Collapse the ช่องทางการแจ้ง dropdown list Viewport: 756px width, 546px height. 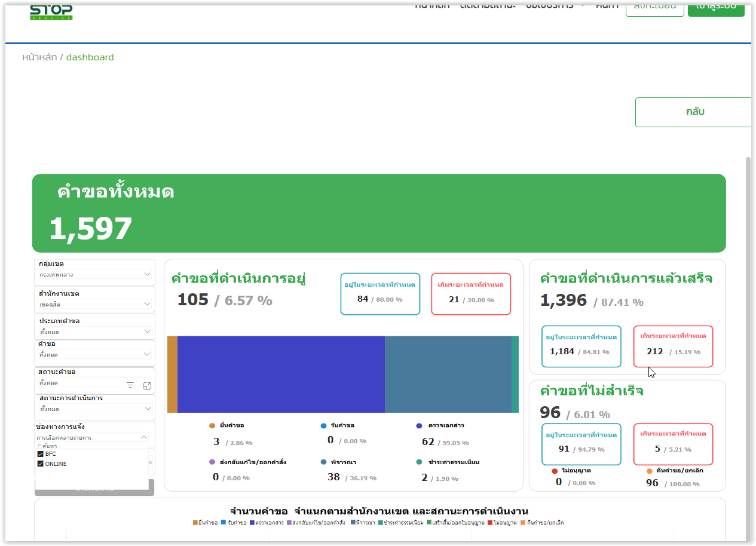click(143, 437)
